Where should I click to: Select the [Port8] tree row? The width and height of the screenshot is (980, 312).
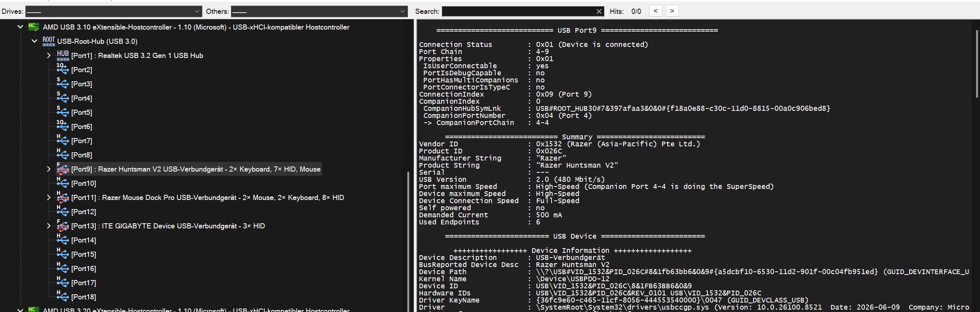tap(82, 155)
